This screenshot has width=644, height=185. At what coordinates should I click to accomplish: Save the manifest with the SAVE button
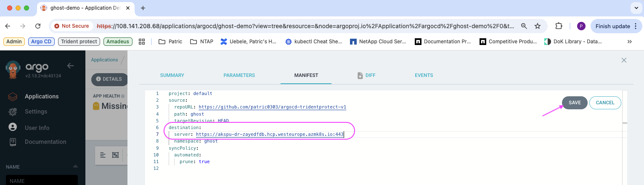(575, 103)
